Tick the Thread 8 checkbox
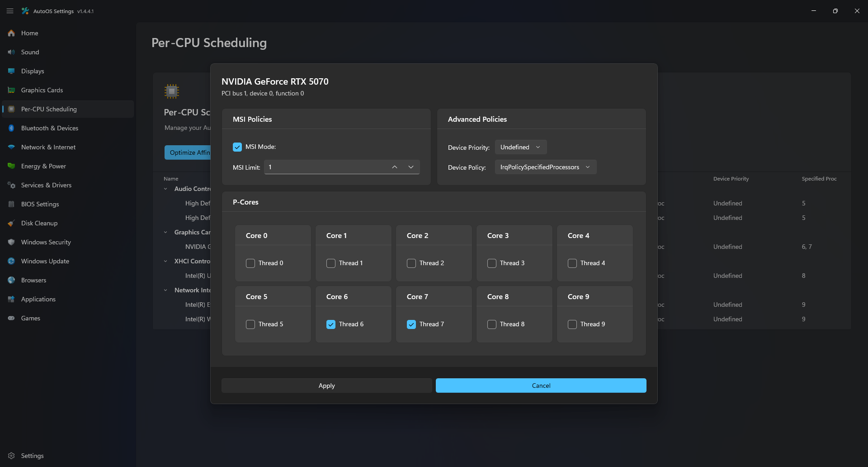 tap(492, 324)
